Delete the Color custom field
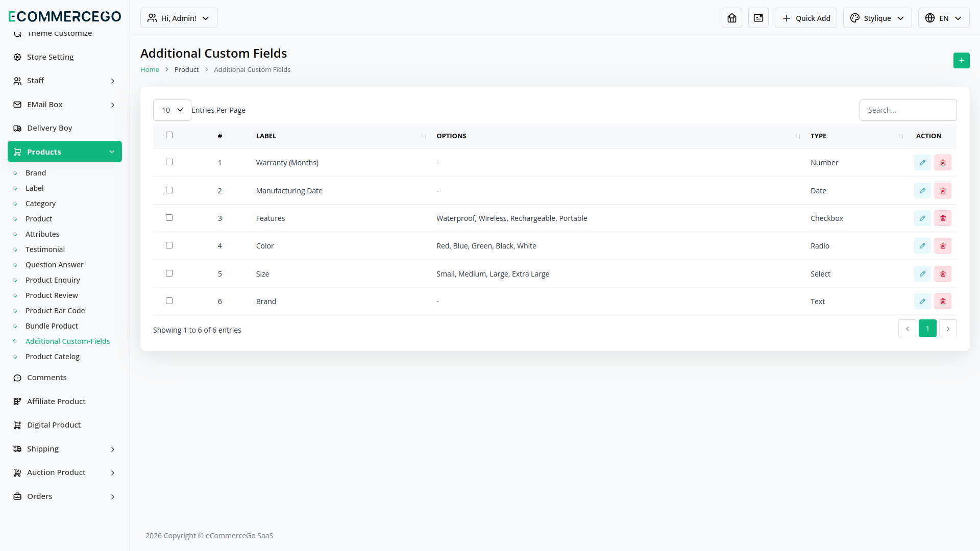The height and width of the screenshot is (551, 980). click(x=943, y=246)
